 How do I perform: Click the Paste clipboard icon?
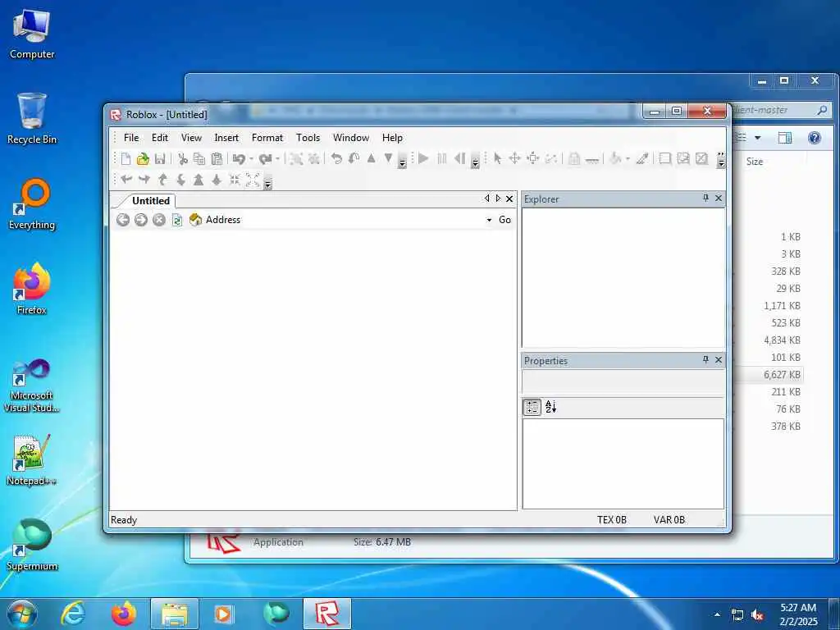(217, 158)
